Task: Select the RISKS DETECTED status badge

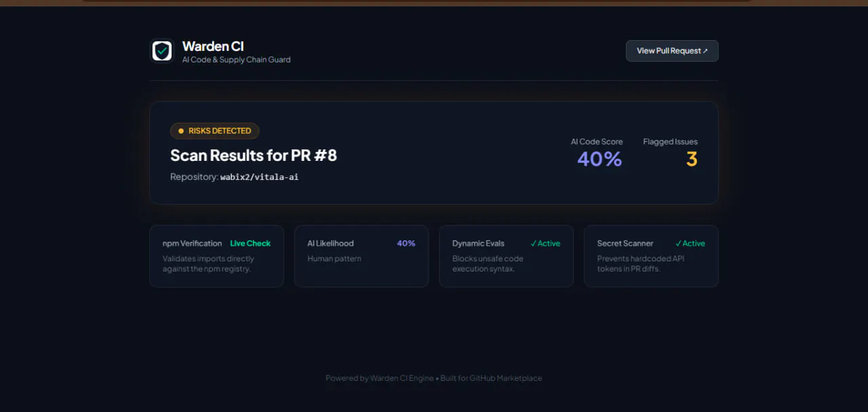Action: click(x=214, y=131)
